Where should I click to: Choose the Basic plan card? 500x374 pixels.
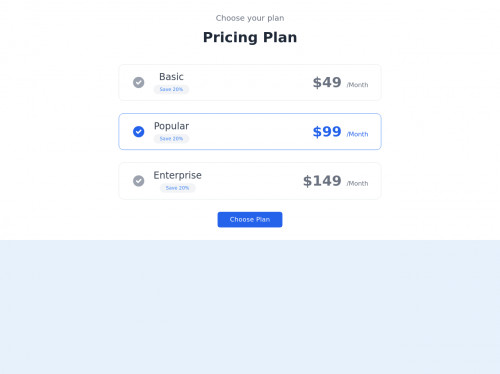[250, 82]
